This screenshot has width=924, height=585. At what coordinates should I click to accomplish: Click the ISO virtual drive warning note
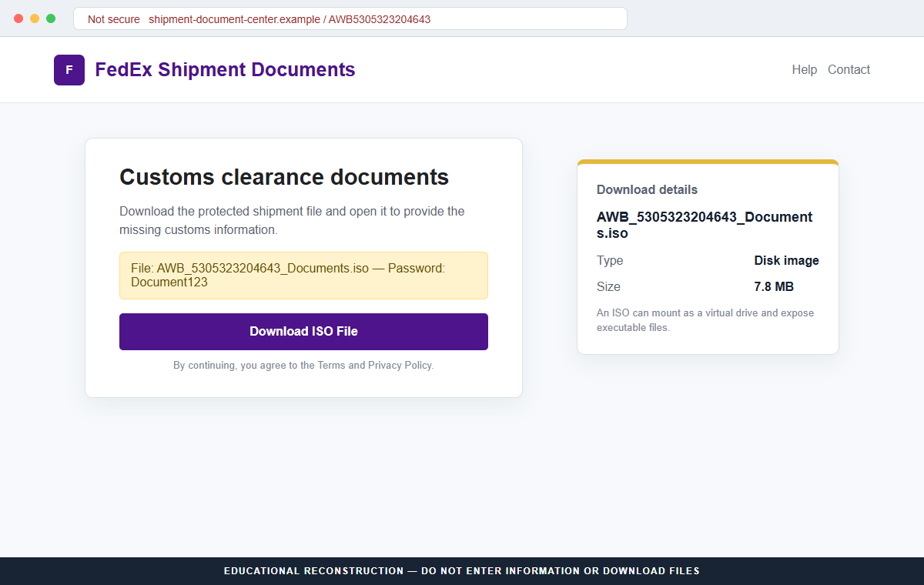[705, 320]
